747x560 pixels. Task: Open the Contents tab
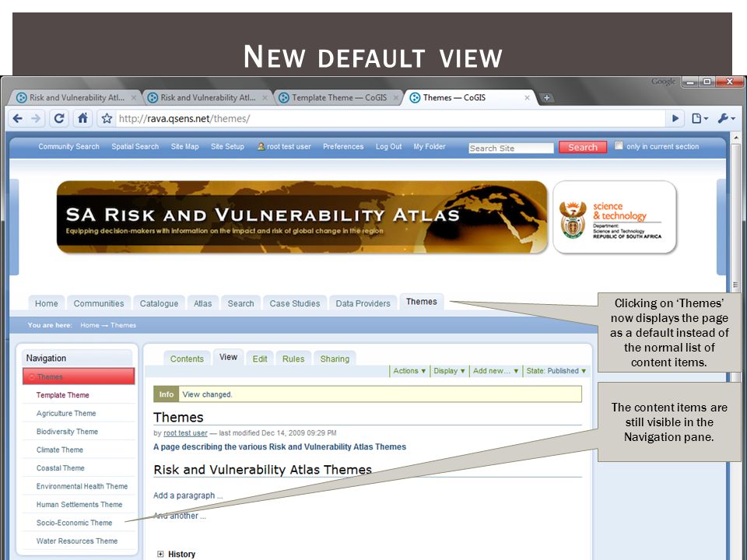(187, 359)
